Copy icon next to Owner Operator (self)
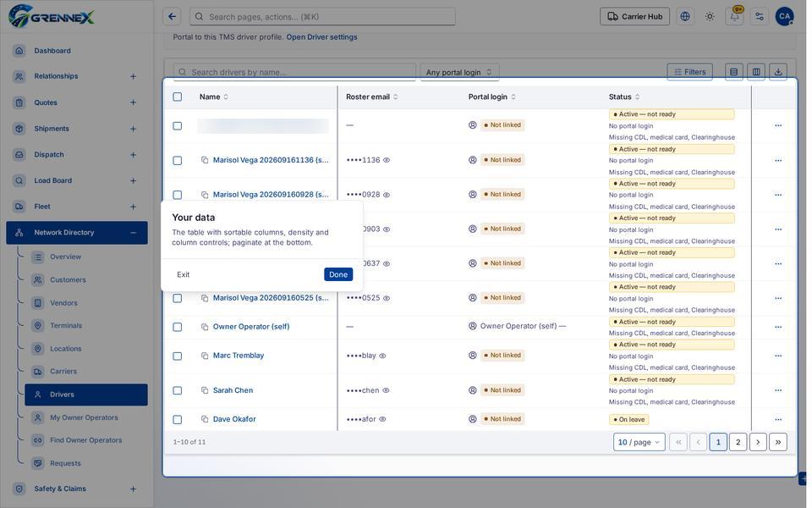Screen dimensions: 812x508 pyautogui.click(x=205, y=327)
